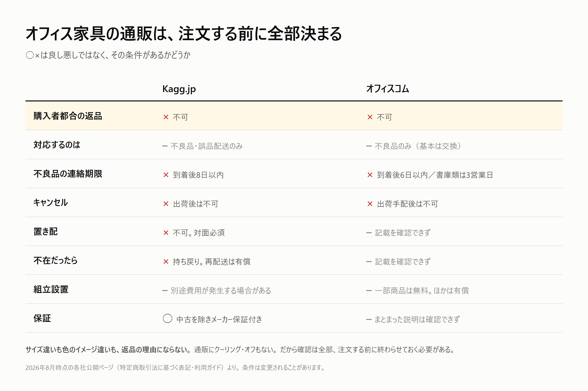Screen dimensions: 588x391
Task: Click the text まとまった説明は確認できず
Action: click(x=417, y=319)
